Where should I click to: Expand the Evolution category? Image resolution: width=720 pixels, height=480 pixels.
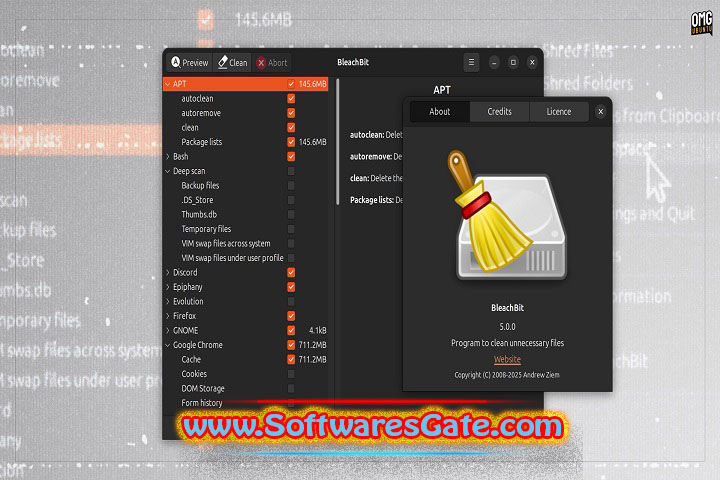pos(168,301)
